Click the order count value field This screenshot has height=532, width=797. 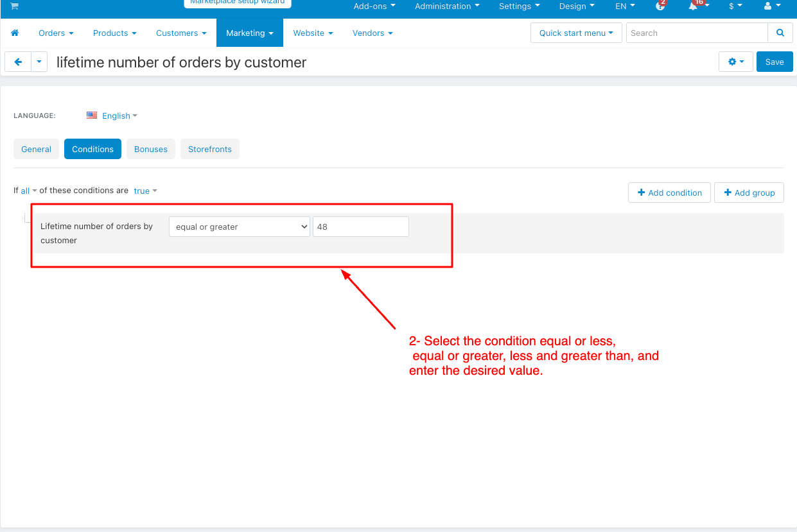pos(360,227)
